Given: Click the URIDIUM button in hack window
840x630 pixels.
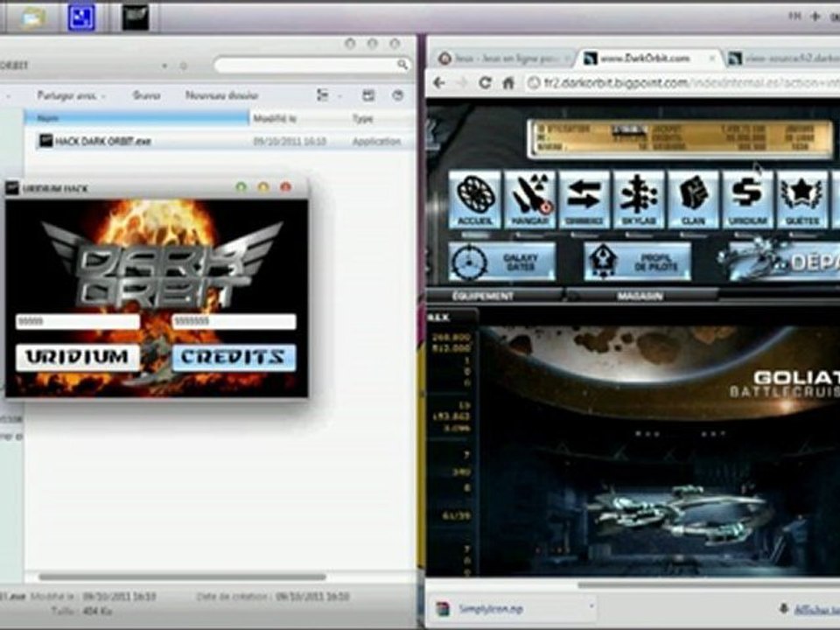Looking at the screenshot, I should pos(78,357).
